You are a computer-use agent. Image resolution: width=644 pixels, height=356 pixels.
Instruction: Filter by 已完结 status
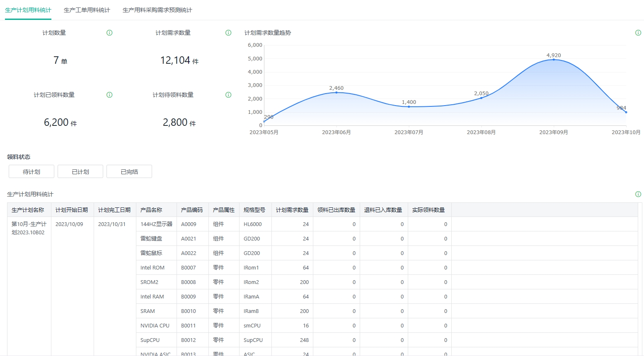click(129, 171)
